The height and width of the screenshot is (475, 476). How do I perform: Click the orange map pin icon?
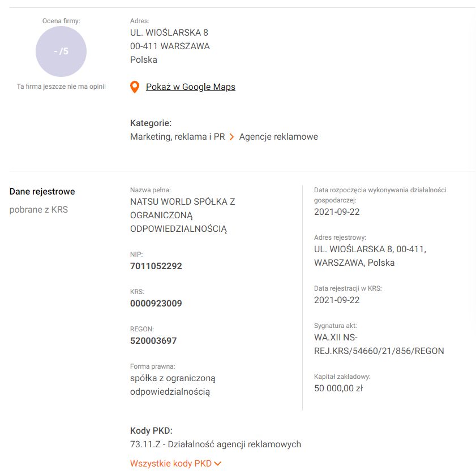point(135,87)
